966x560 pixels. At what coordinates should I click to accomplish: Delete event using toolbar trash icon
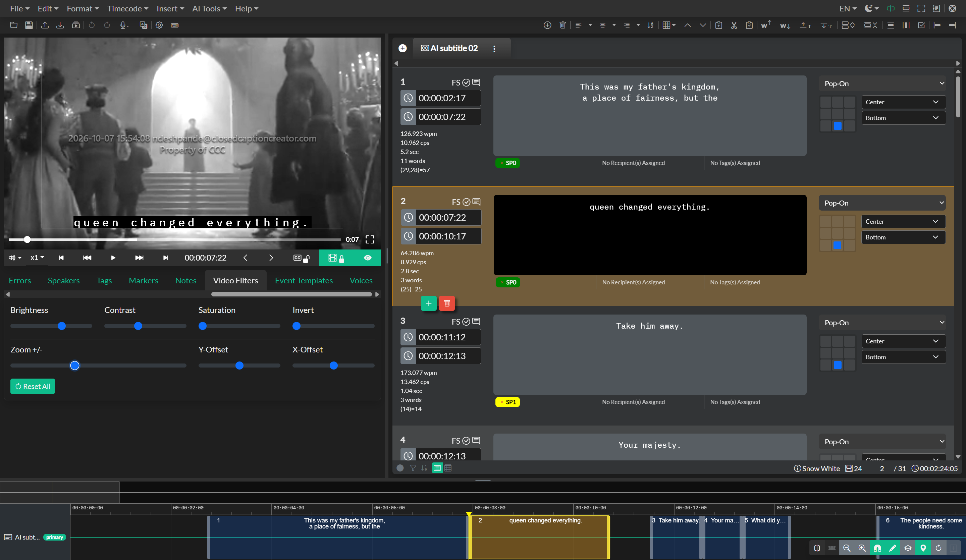point(563,25)
